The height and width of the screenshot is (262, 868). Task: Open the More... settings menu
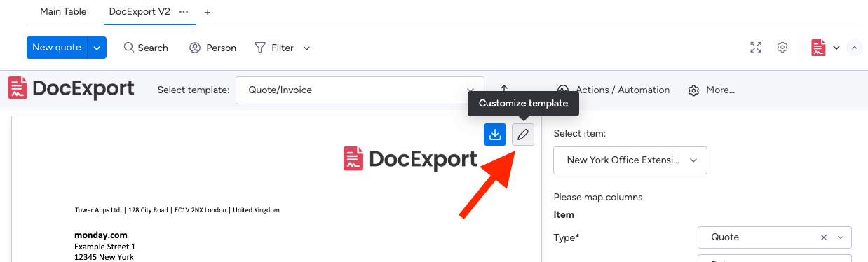pyautogui.click(x=711, y=90)
